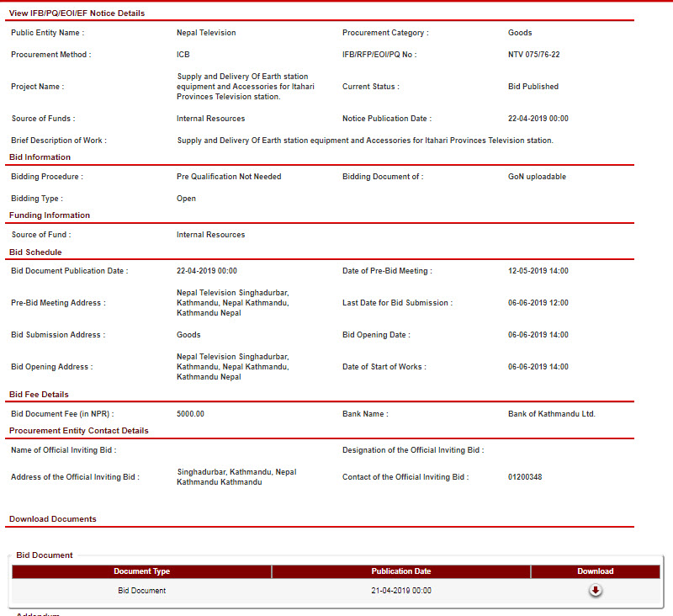Select the Bid Document row label
673x616 pixels.
(141, 591)
